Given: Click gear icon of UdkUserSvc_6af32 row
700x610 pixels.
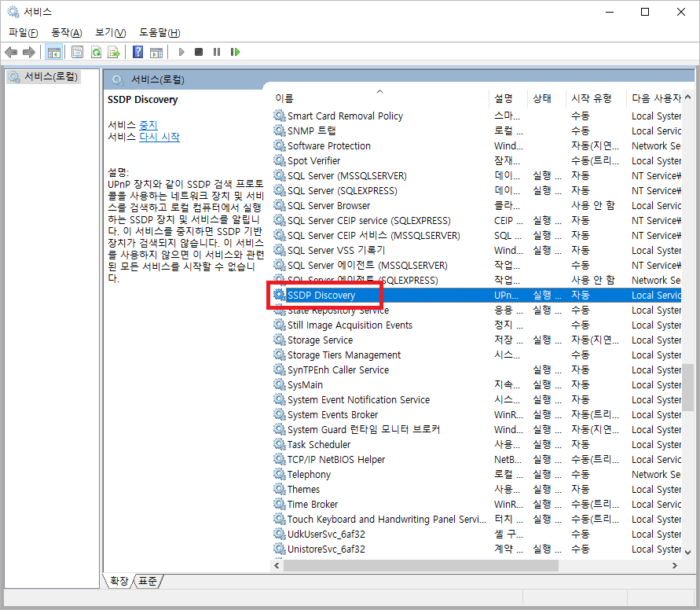Looking at the screenshot, I should coord(280,534).
